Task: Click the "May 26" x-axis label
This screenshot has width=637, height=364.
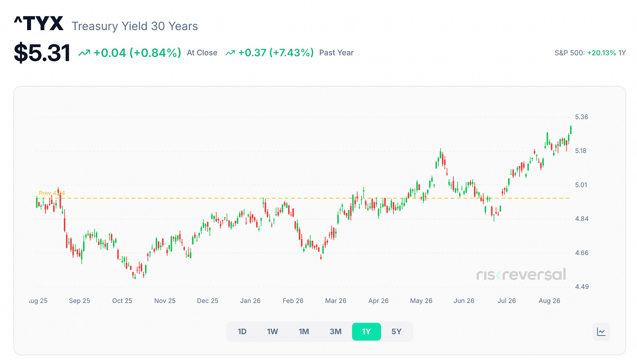Action: click(x=421, y=301)
